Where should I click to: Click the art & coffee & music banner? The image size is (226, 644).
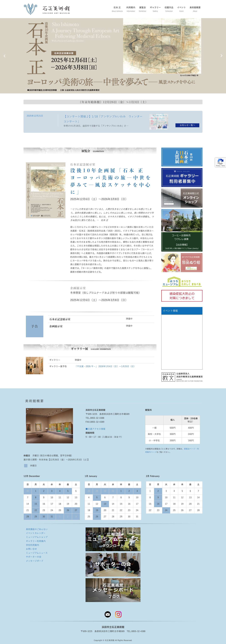click(182, 230)
